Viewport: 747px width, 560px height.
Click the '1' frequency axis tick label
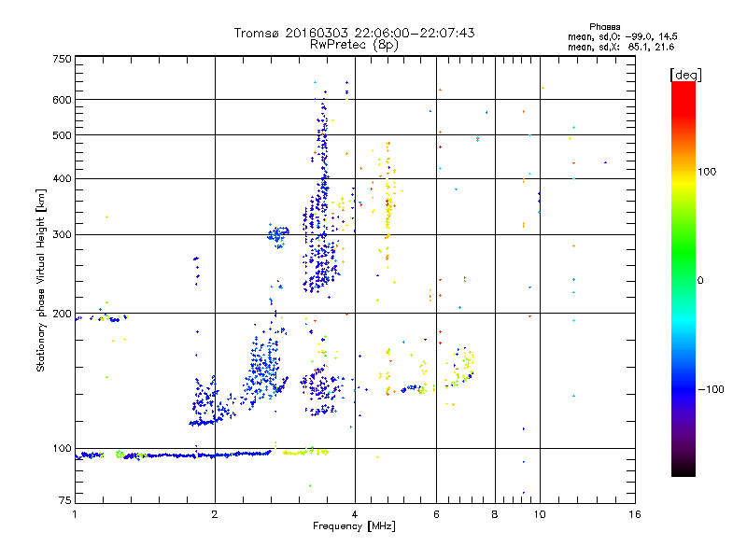[x=75, y=514]
